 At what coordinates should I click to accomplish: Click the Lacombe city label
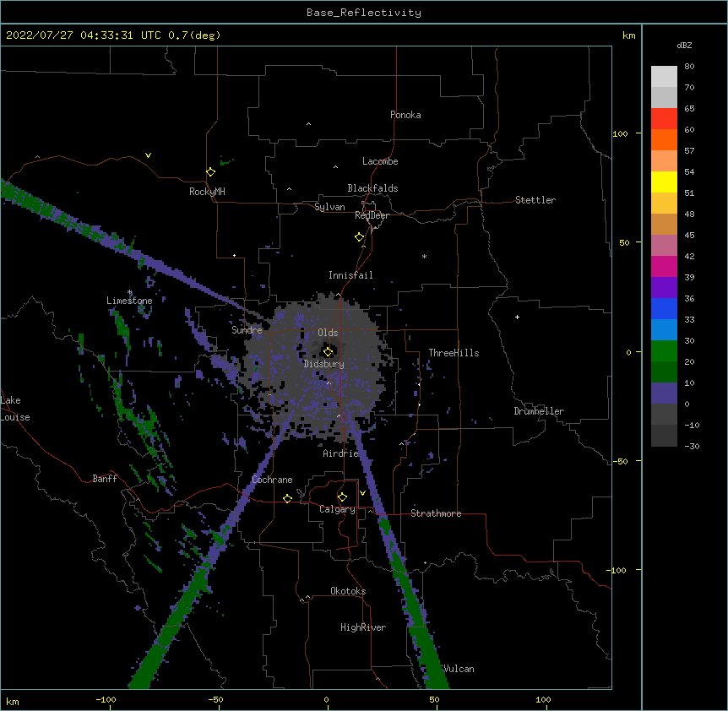pyautogui.click(x=380, y=161)
